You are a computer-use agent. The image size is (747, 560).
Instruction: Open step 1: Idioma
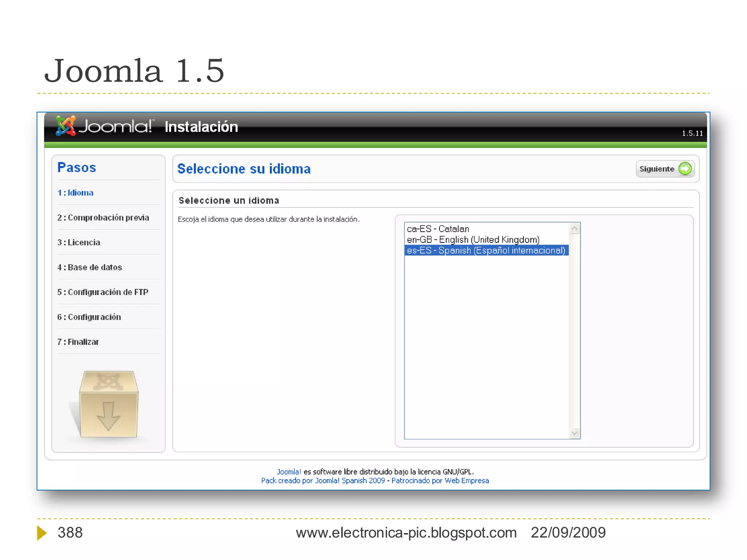[76, 192]
